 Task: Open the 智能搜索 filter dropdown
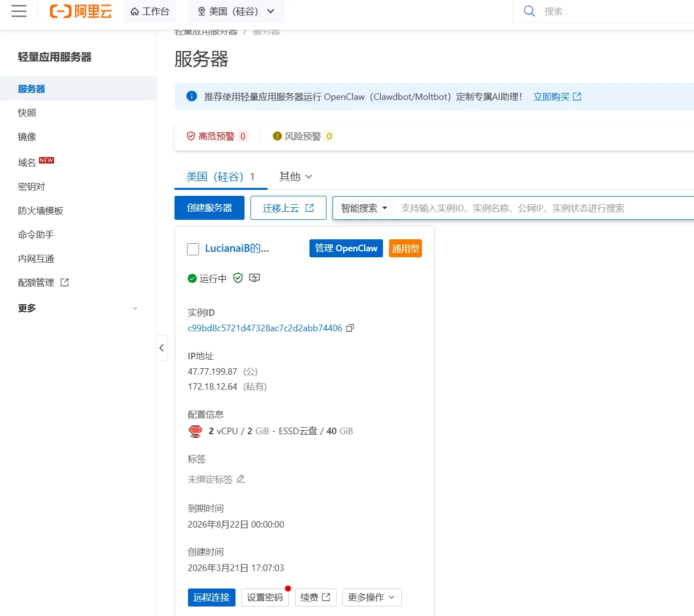tap(364, 208)
